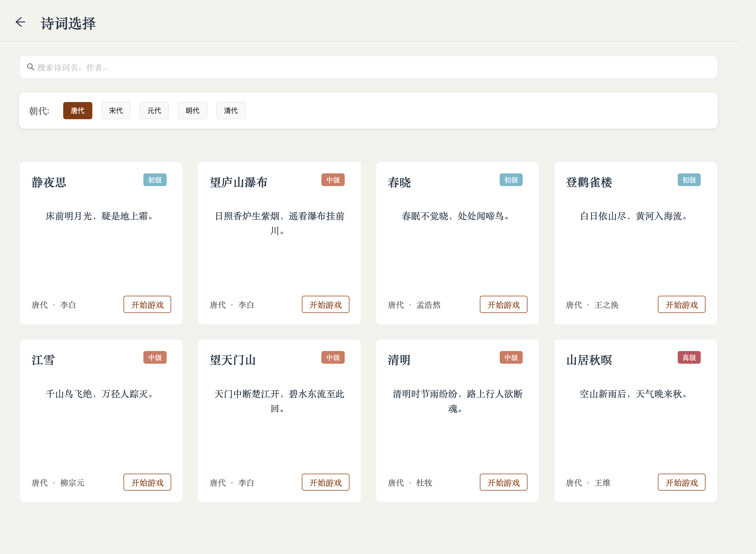Click the 望天门山 poem title

233,360
